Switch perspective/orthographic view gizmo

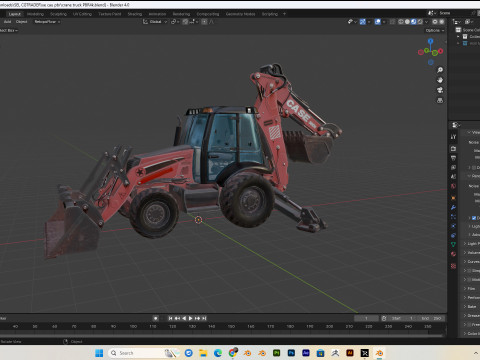tap(440, 100)
